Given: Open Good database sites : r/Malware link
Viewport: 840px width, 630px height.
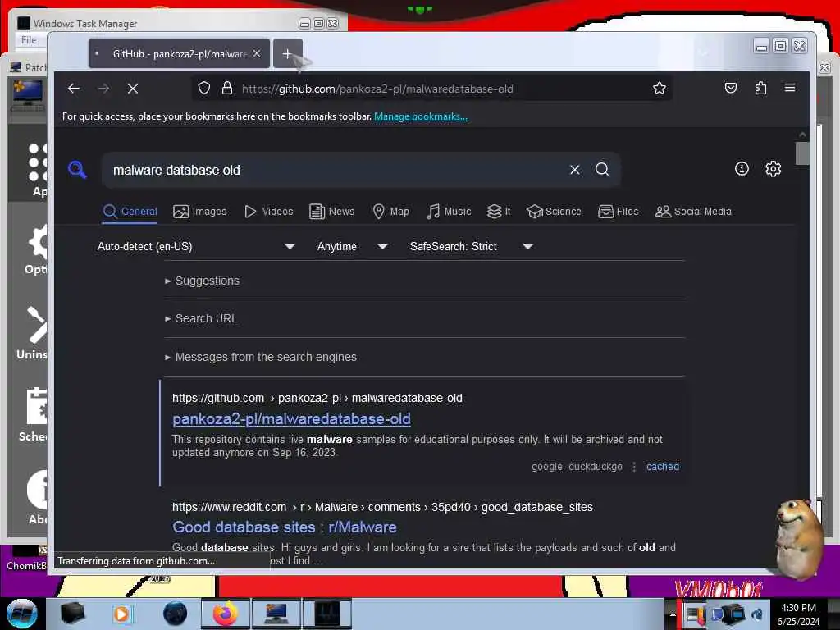Looking at the screenshot, I should 285,527.
